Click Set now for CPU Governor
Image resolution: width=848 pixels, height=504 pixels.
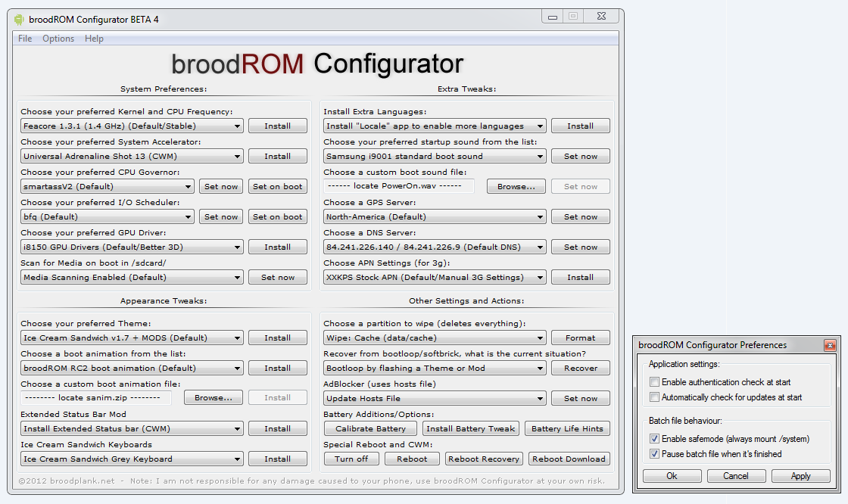[221, 187]
